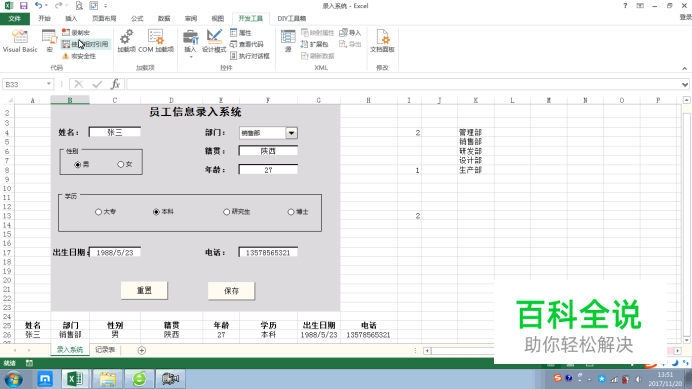Click View Code (查看代码)
This screenshot has width=692, height=389.
(x=247, y=44)
